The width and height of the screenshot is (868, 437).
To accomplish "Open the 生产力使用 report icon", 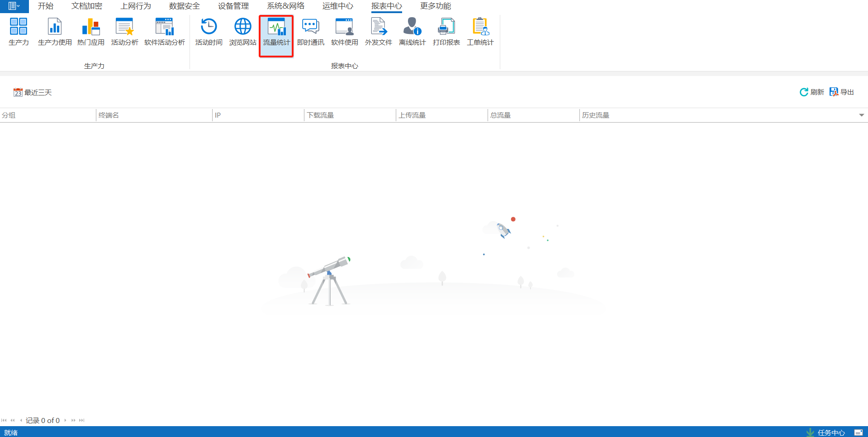I will [x=55, y=32].
